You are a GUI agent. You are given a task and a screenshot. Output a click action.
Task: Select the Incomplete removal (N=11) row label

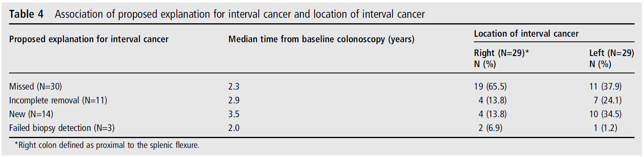pyautogui.click(x=58, y=100)
